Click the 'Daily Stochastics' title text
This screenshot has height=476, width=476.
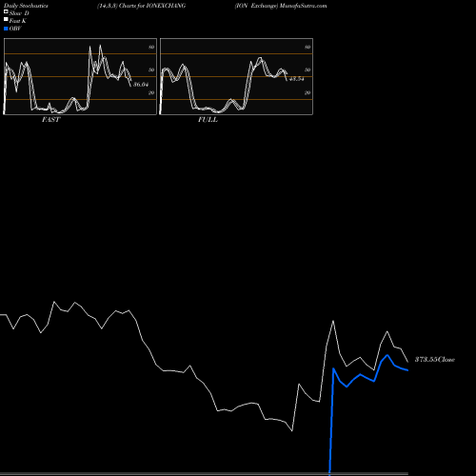tap(26, 6)
